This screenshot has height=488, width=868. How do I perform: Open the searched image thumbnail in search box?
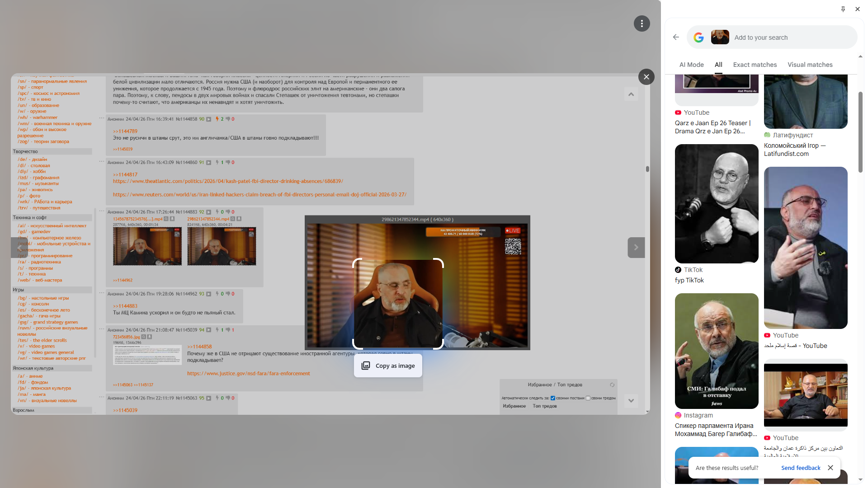tap(720, 37)
